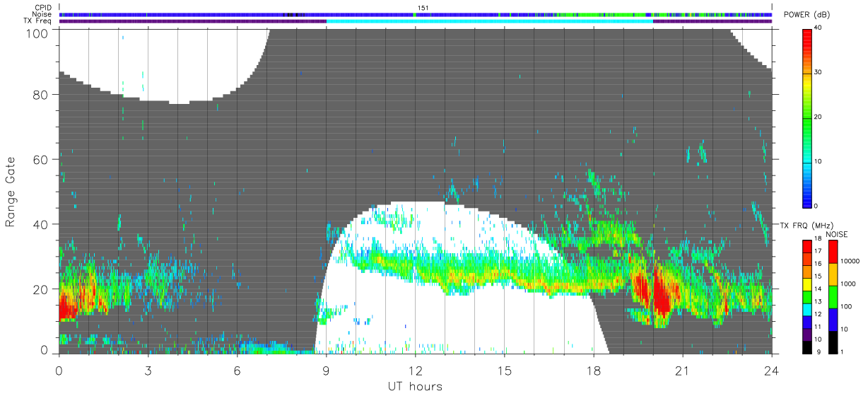
Task: Click the orange segment of the NOISE bar
Action: point(833,274)
